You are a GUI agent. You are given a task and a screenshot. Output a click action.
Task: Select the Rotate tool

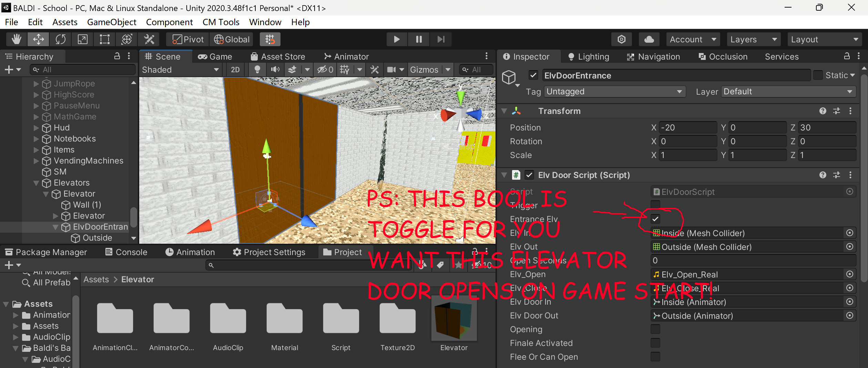(x=60, y=39)
